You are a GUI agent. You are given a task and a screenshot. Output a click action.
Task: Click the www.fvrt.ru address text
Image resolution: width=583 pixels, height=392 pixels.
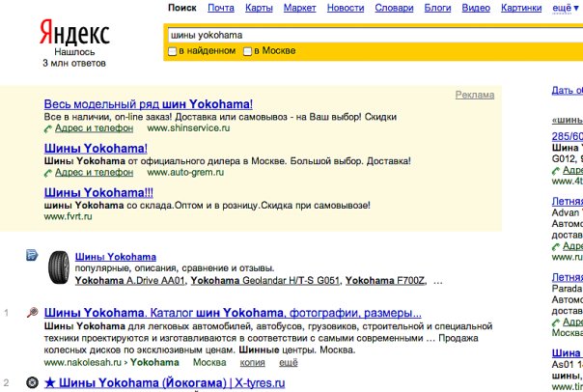click(x=68, y=216)
